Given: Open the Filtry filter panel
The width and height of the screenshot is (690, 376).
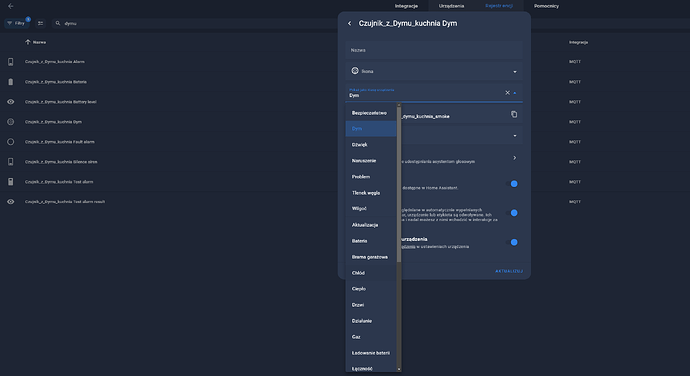Looking at the screenshot, I should pos(16,23).
